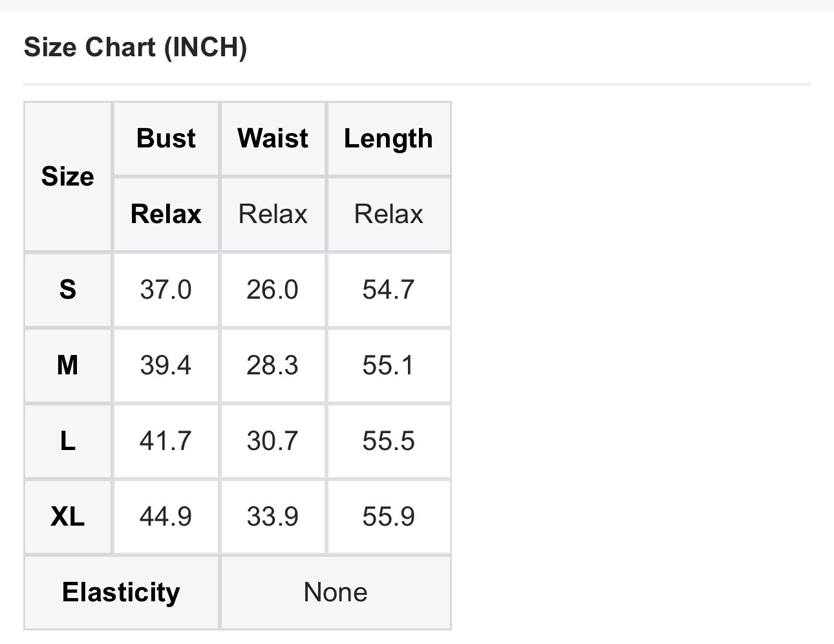The height and width of the screenshot is (644, 834).
Task: Click the Size Chart (INCH) heading
Action: [x=135, y=48]
